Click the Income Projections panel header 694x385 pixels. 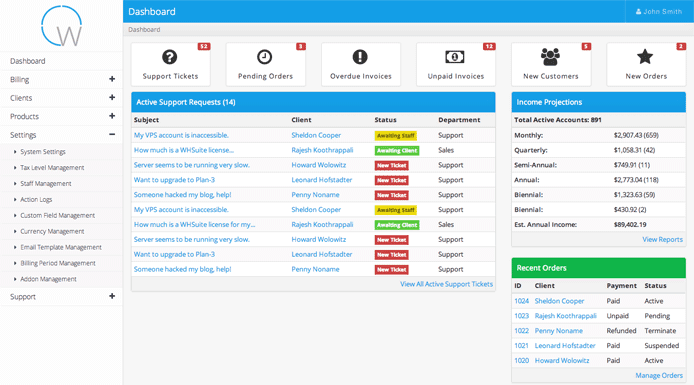598,102
